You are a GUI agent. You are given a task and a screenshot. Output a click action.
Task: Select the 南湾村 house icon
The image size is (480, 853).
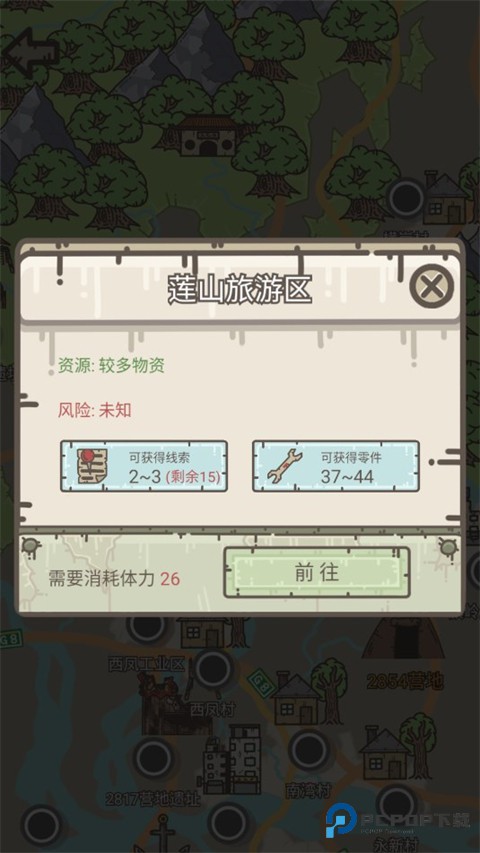click(x=384, y=753)
